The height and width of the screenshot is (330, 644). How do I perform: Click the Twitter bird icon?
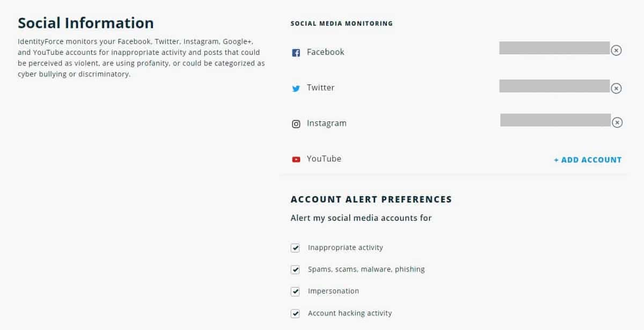click(296, 89)
